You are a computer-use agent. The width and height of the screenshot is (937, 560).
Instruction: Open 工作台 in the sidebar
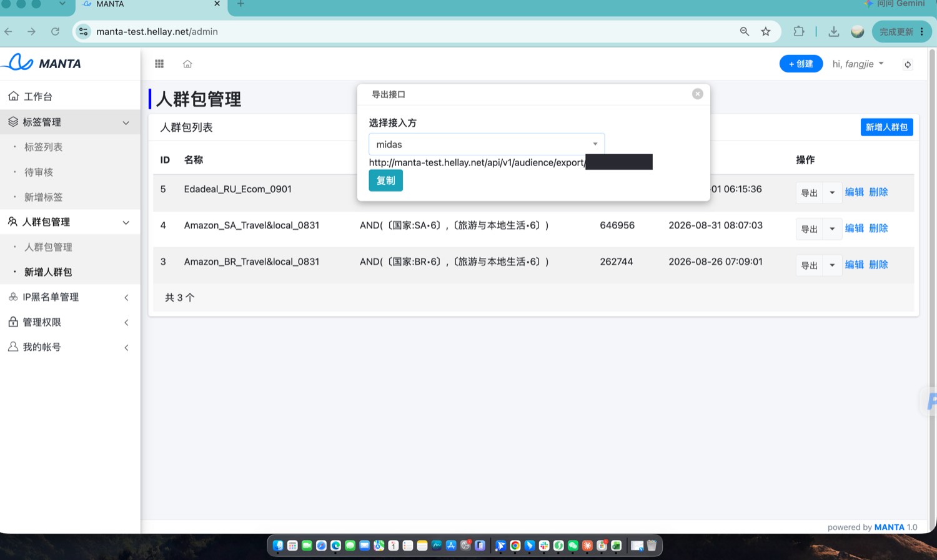pyautogui.click(x=70, y=96)
